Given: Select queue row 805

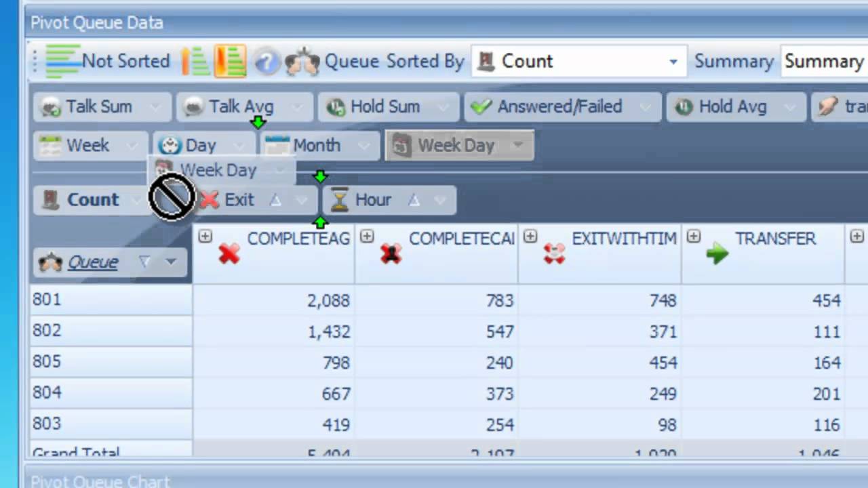Looking at the screenshot, I should (x=111, y=362).
